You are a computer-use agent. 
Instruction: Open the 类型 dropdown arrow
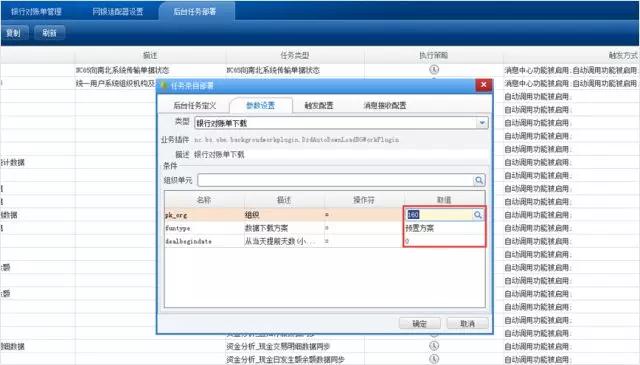coord(482,123)
